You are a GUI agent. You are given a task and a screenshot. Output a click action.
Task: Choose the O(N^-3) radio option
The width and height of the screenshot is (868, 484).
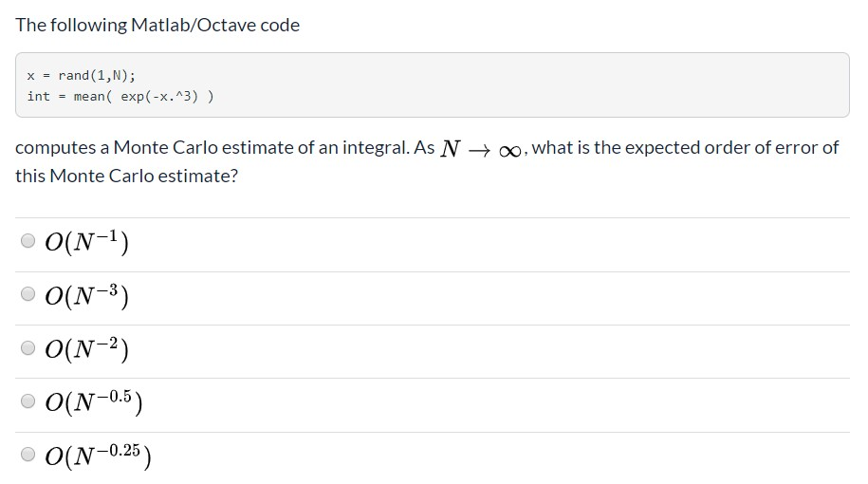point(28,293)
